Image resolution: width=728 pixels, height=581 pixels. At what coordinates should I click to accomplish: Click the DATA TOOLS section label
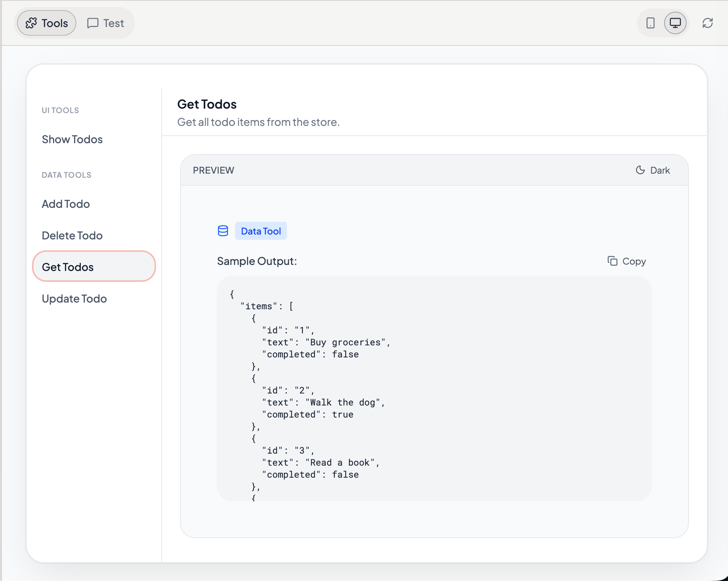pos(67,175)
